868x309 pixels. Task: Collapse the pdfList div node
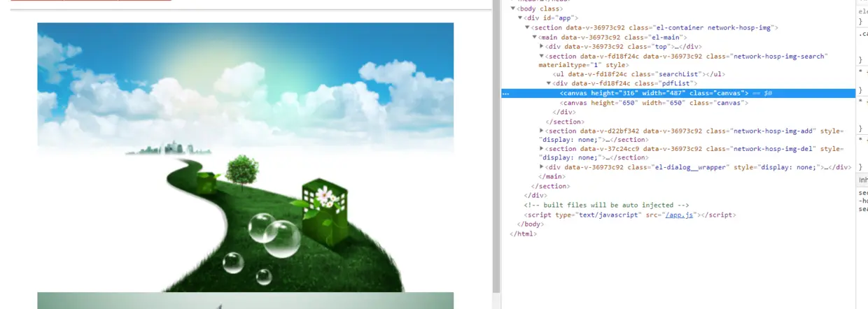[549, 83]
